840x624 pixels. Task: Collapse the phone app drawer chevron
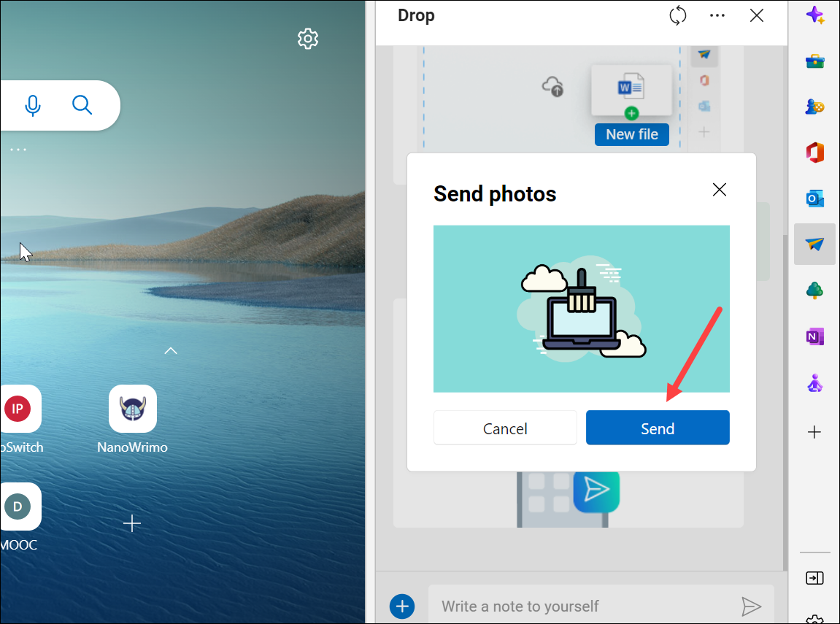point(170,350)
